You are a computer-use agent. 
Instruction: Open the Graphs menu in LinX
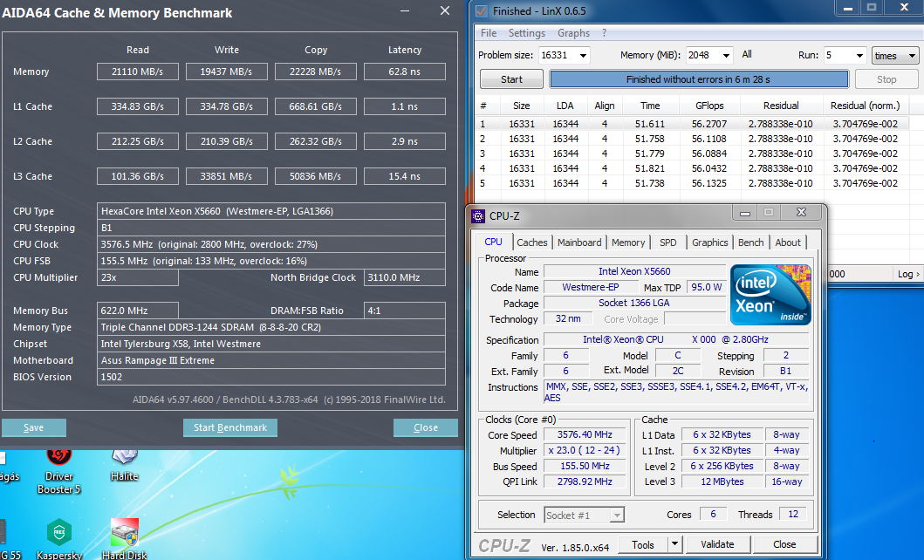coord(573,33)
